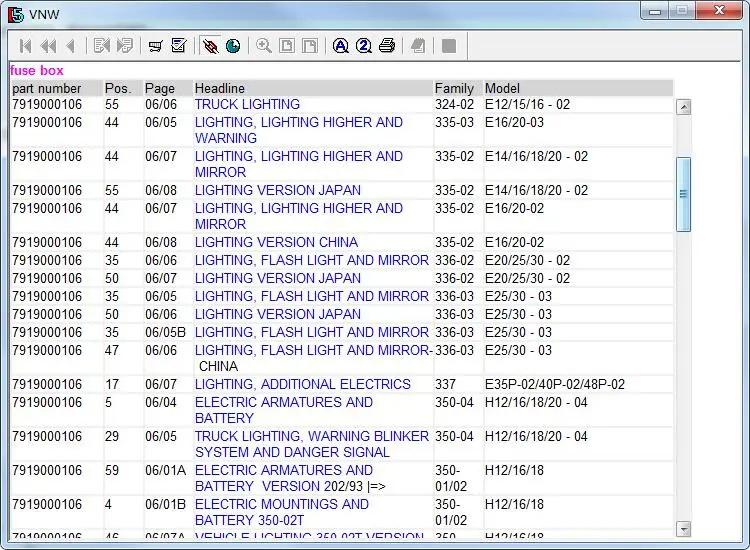Click the VNW application icon in title bar
Image resolution: width=750 pixels, height=550 pixels.
(x=16, y=14)
